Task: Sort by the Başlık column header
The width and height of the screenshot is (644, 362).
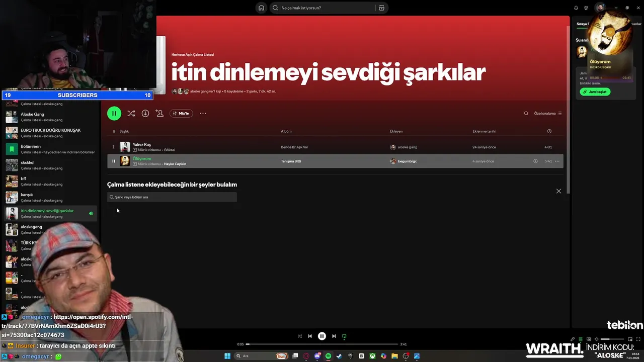Action: 124,131
